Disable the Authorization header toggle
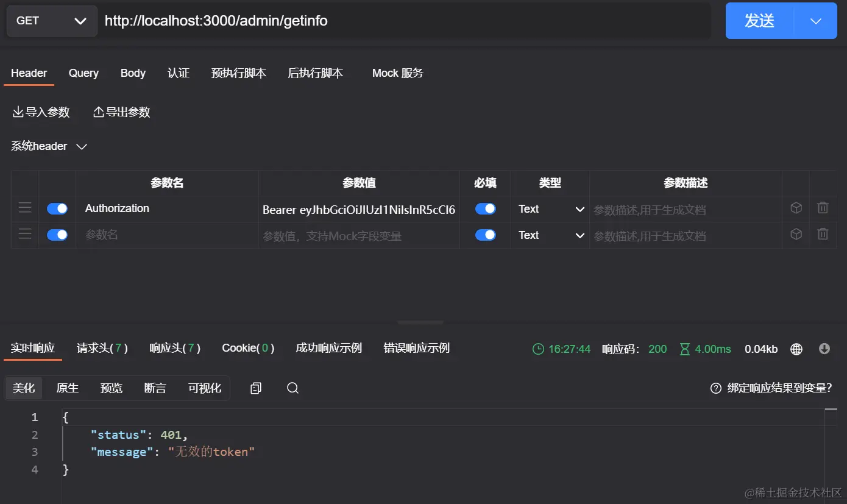847x504 pixels. pyautogui.click(x=57, y=208)
